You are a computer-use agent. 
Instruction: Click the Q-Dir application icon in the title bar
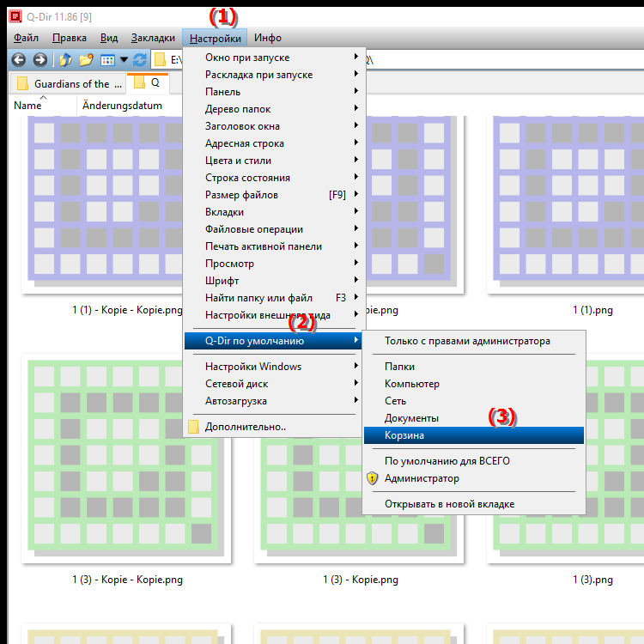15,16
